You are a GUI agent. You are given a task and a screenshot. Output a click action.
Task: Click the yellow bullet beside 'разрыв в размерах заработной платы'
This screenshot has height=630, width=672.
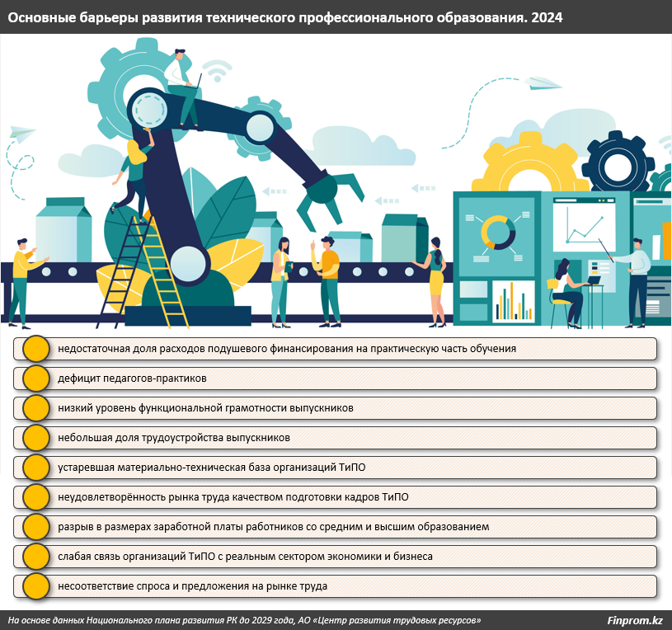click(x=36, y=527)
